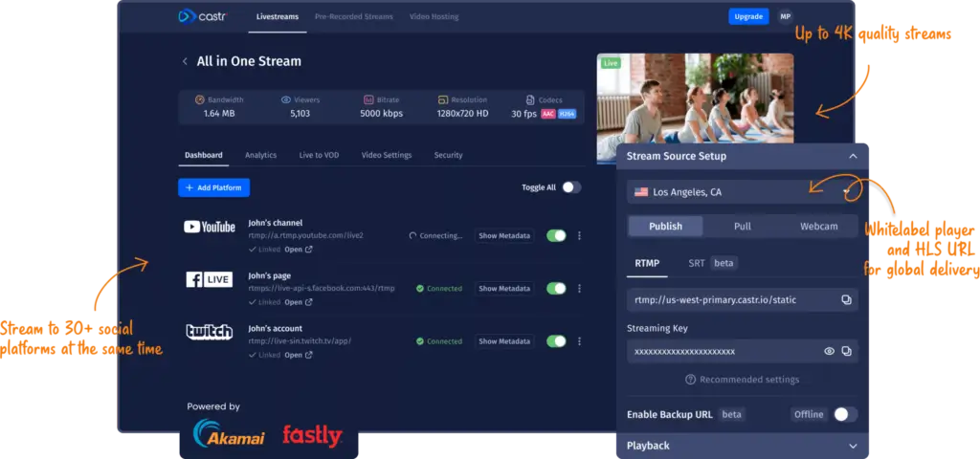Go back using the arrow beside All in One Stream
This screenshot has width=980, height=459.
(185, 61)
